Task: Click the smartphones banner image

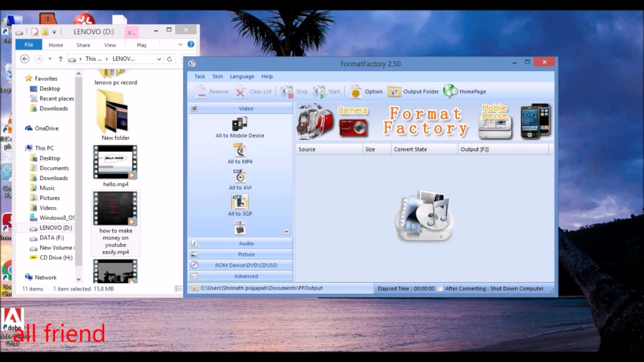Action: (x=536, y=121)
